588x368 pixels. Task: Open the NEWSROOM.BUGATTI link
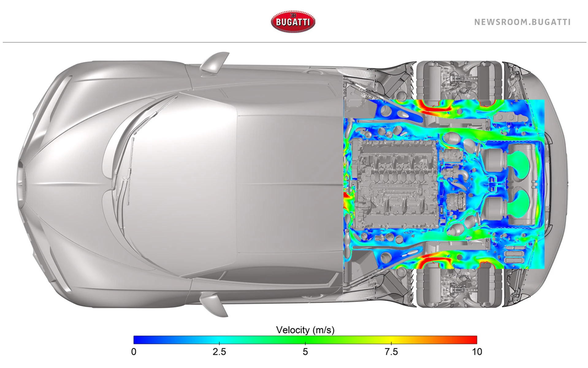click(522, 22)
